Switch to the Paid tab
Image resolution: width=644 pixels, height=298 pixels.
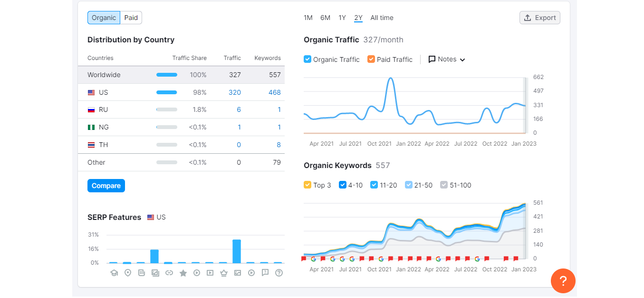pyautogui.click(x=131, y=18)
